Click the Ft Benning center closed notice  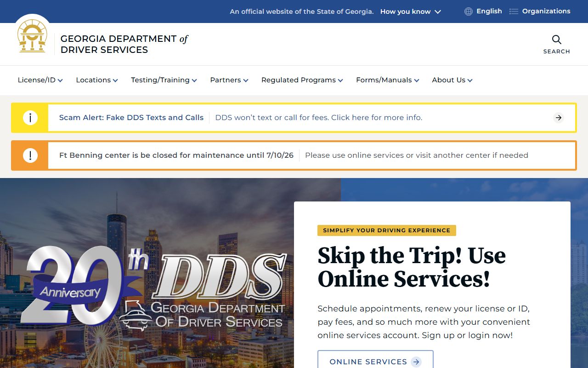[176, 155]
